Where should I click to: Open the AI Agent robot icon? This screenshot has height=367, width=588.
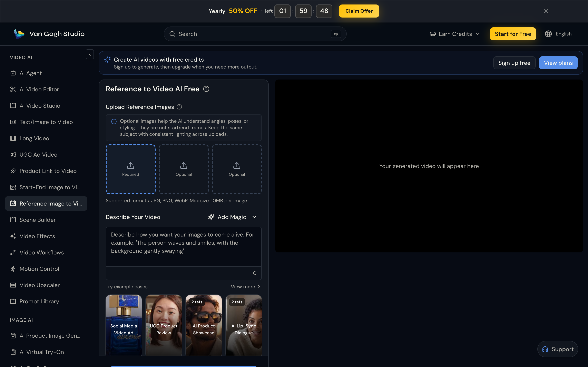(13, 73)
